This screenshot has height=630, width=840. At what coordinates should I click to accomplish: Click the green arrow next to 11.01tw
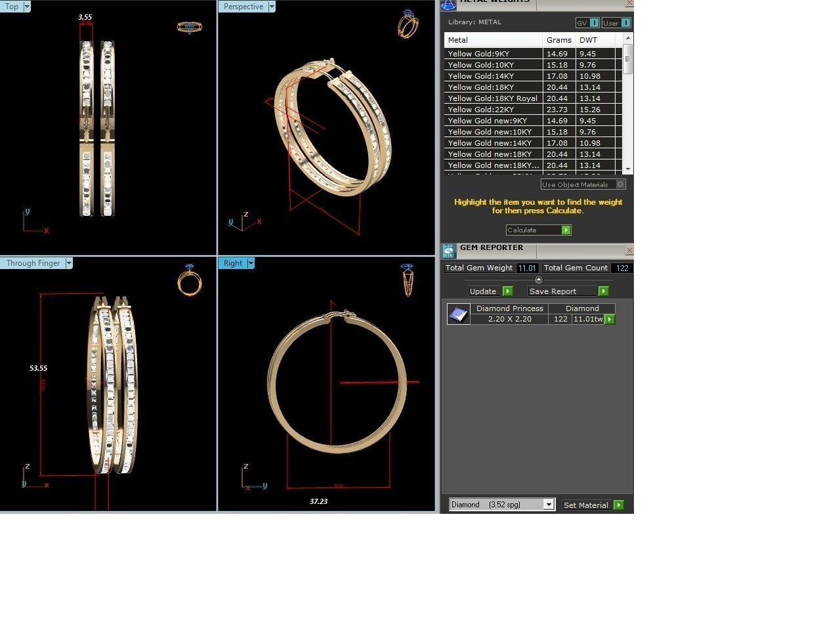(610, 320)
